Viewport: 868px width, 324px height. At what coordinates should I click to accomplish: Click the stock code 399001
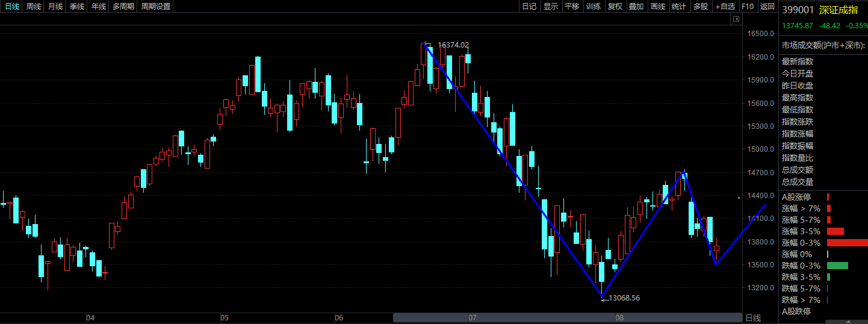[798, 10]
